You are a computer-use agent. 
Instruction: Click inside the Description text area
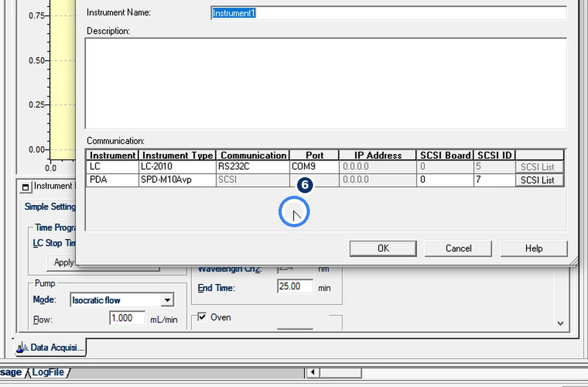pos(326,84)
